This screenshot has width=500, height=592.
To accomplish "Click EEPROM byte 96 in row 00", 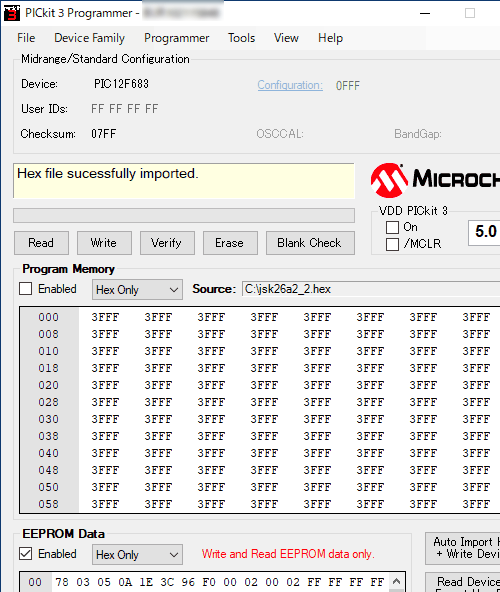I will (x=188, y=582).
